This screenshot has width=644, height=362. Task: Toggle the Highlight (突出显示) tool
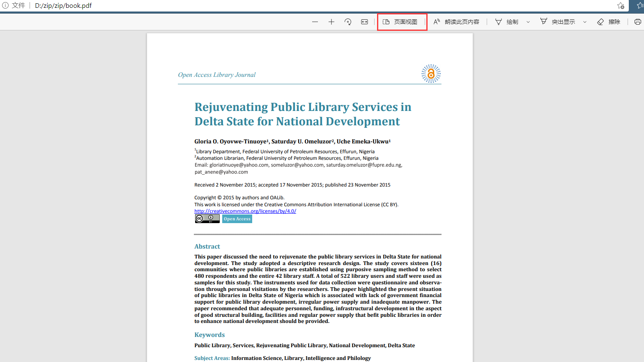pos(558,22)
